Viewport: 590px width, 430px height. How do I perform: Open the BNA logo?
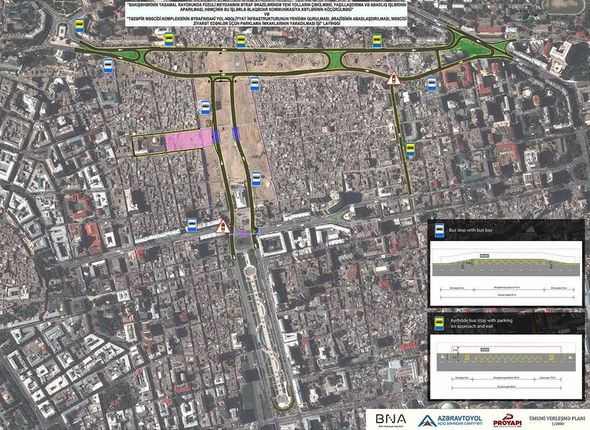click(x=391, y=419)
